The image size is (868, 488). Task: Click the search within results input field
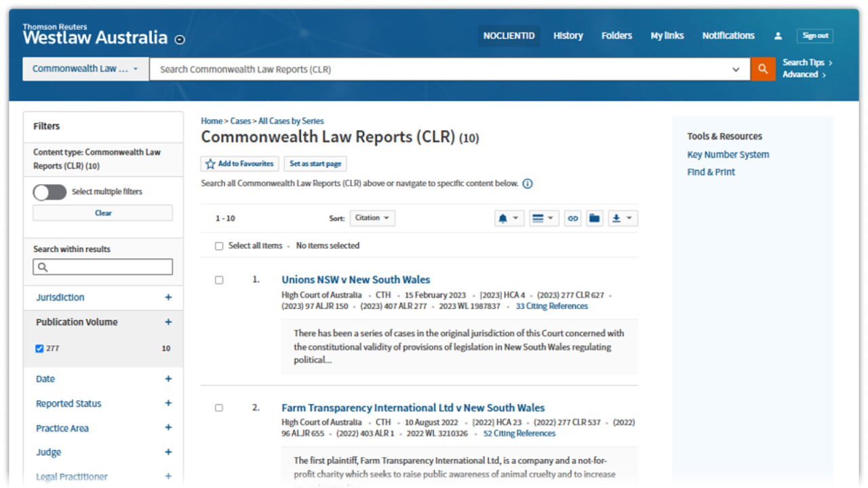pos(102,266)
